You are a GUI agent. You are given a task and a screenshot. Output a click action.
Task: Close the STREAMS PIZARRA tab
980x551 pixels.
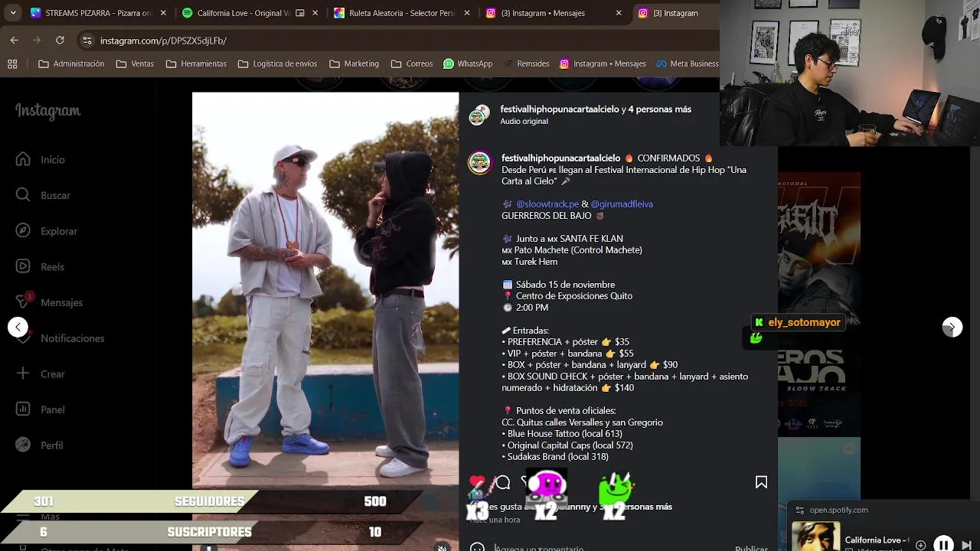point(162,13)
